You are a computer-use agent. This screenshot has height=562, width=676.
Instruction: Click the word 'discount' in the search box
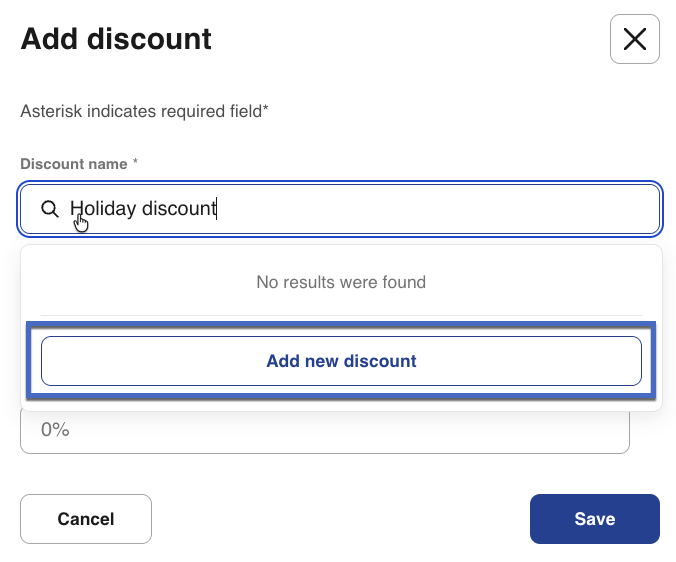(179, 209)
